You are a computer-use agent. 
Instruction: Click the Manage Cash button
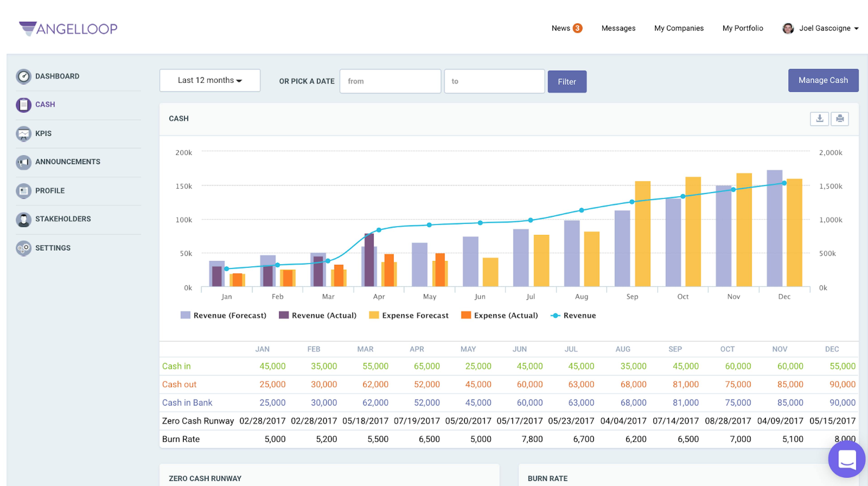(x=823, y=80)
